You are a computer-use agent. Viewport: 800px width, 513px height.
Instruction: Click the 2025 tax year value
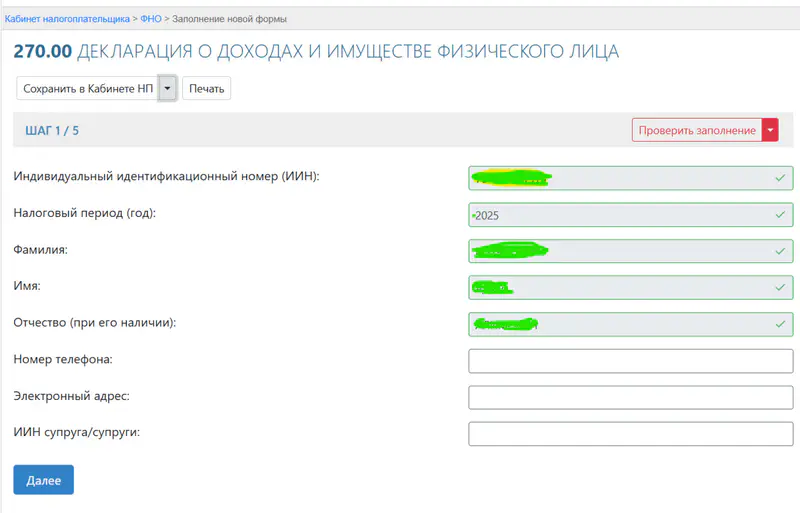487,216
